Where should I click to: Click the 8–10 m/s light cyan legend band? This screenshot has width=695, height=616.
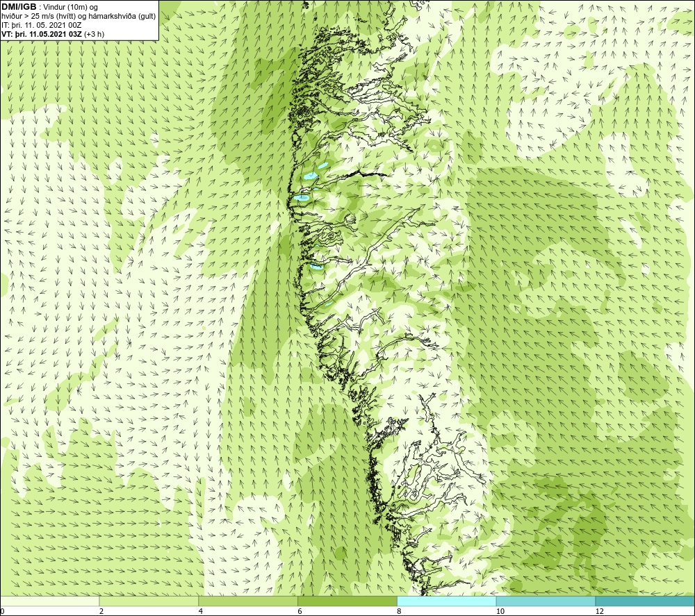point(447,601)
